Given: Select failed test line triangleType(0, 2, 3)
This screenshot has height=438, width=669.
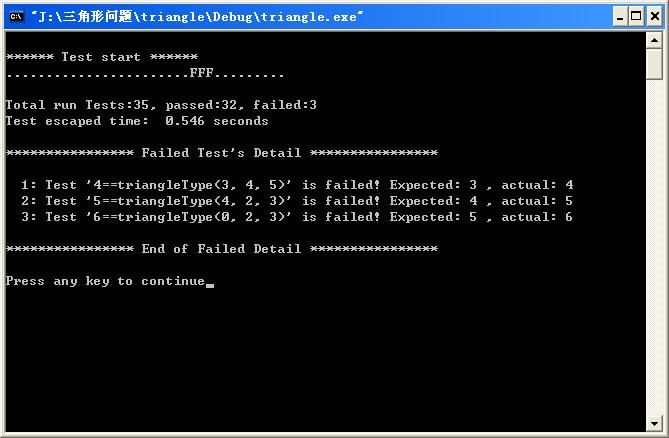Looking at the screenshot, I should [x=297, y=217].
